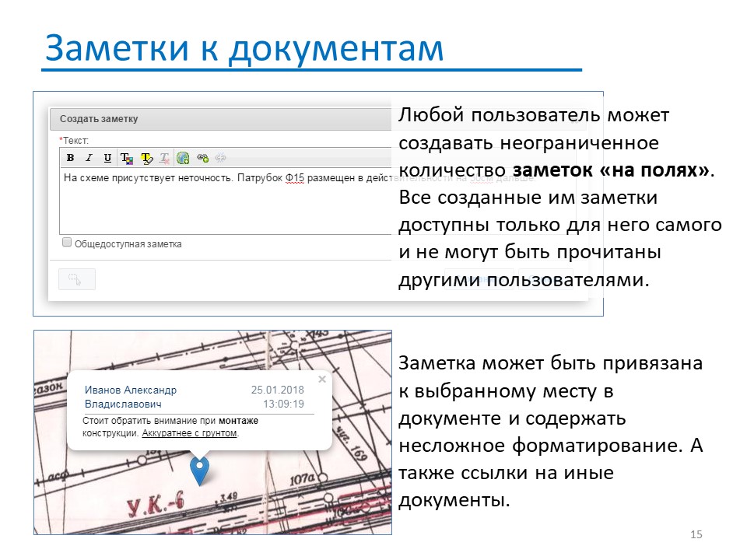The image size is (747, 560).
Task: Apply italic formatting in the note editor
Action: coord(89,158)
